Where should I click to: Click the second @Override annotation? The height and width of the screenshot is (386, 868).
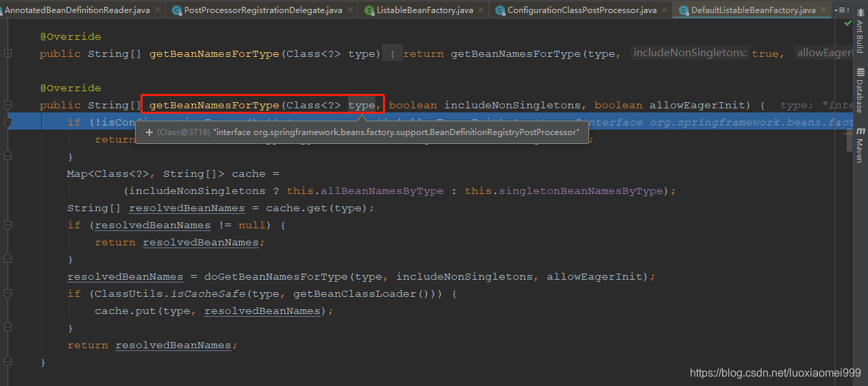coord(70,88)
